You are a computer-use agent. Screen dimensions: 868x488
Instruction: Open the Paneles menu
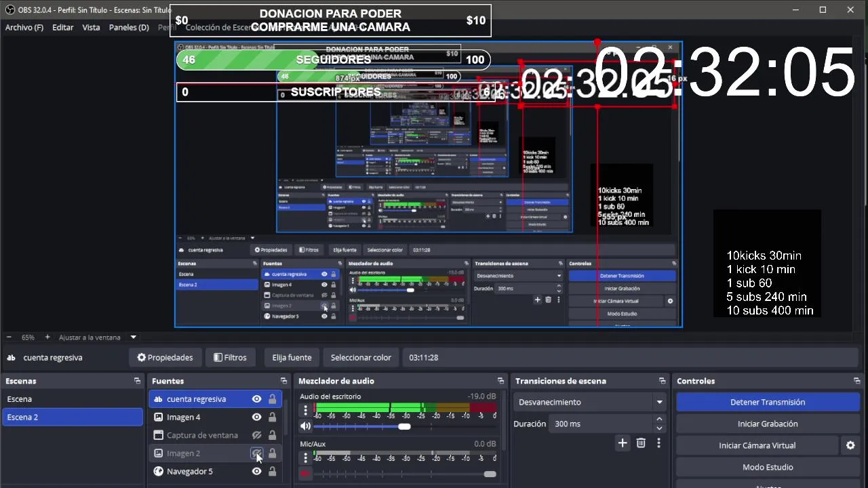coord(129,28)
